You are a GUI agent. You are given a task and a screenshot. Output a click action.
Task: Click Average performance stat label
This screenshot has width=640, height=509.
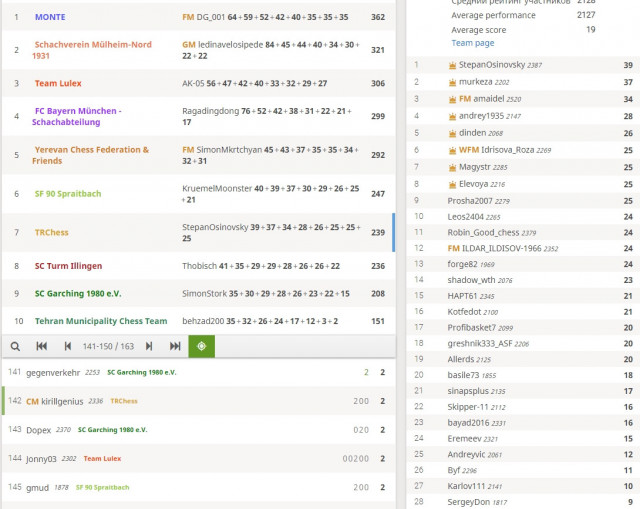coord(493,16)
